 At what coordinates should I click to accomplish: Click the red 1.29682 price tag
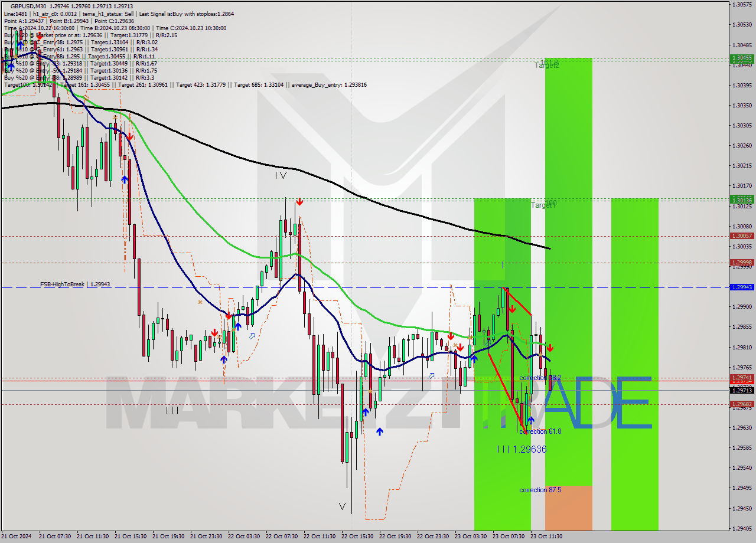pyautogui.click(x=741, y=404)
